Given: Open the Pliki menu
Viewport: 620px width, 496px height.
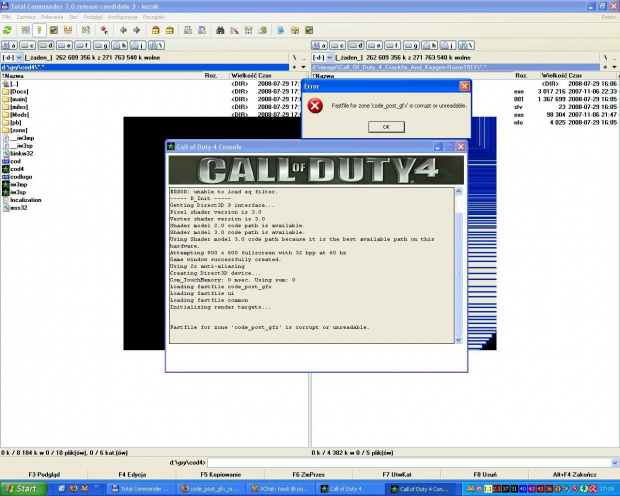Looking at the screenshot, I should pyautogui.click(x=7, y=17).
